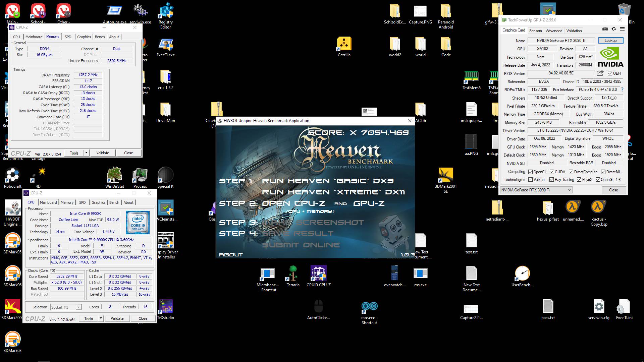Switch to the Validation tab in GPU-Z
Image resolution: width=644 pixels, height=362 pixels.
[574, 31]
